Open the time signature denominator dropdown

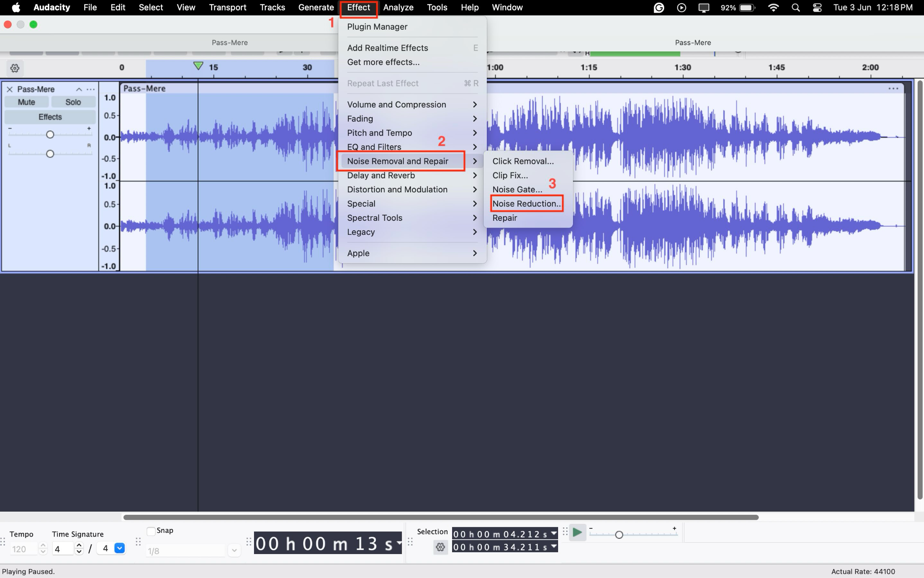coord(120,549)
